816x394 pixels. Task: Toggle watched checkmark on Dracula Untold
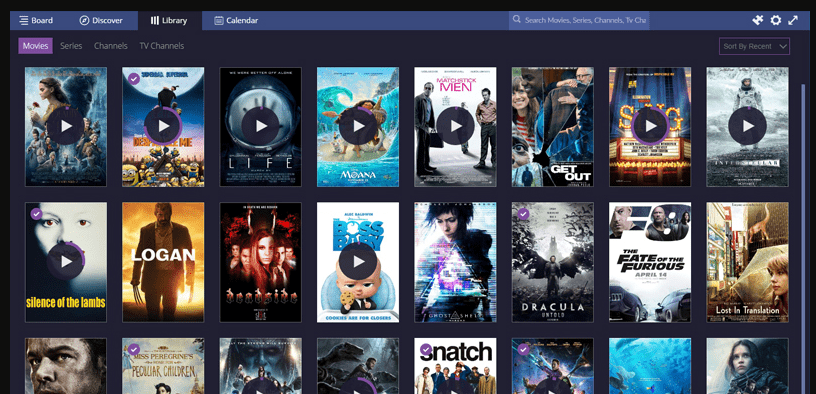[x=524, y=214]
